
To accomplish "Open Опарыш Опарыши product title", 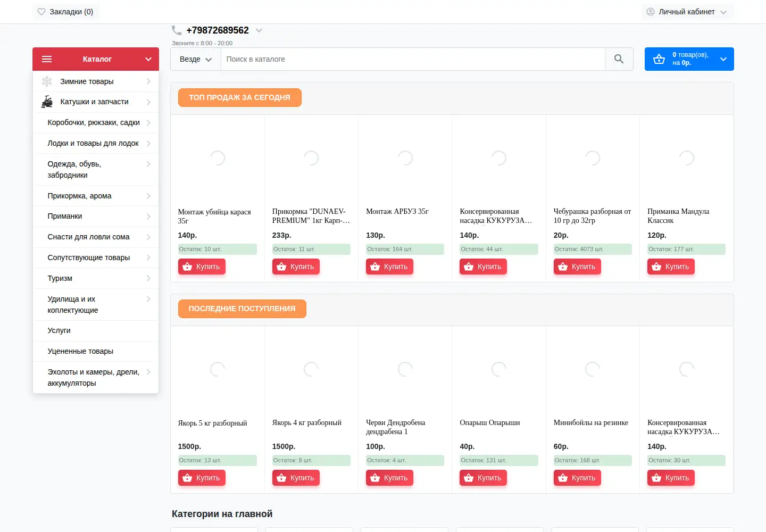I will pyautogui.click(x=490, y=423).
